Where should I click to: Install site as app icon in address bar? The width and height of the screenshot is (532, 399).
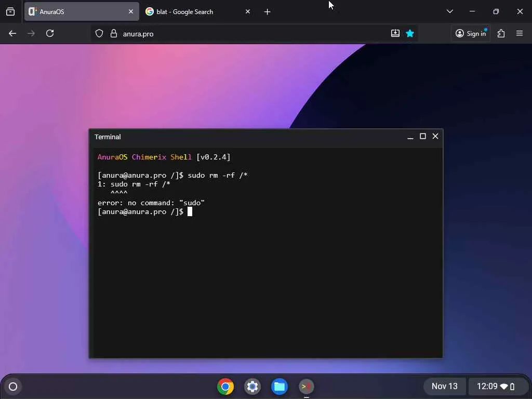[x=395, y=33]
